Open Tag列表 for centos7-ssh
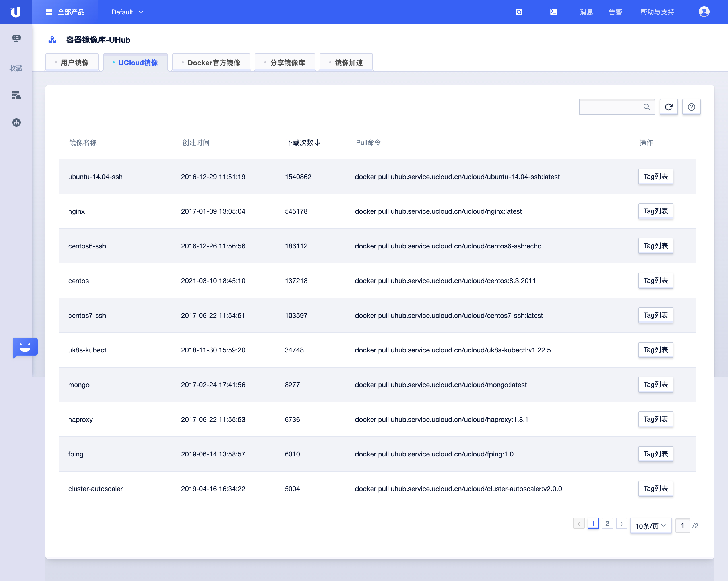 coord(655,315)
